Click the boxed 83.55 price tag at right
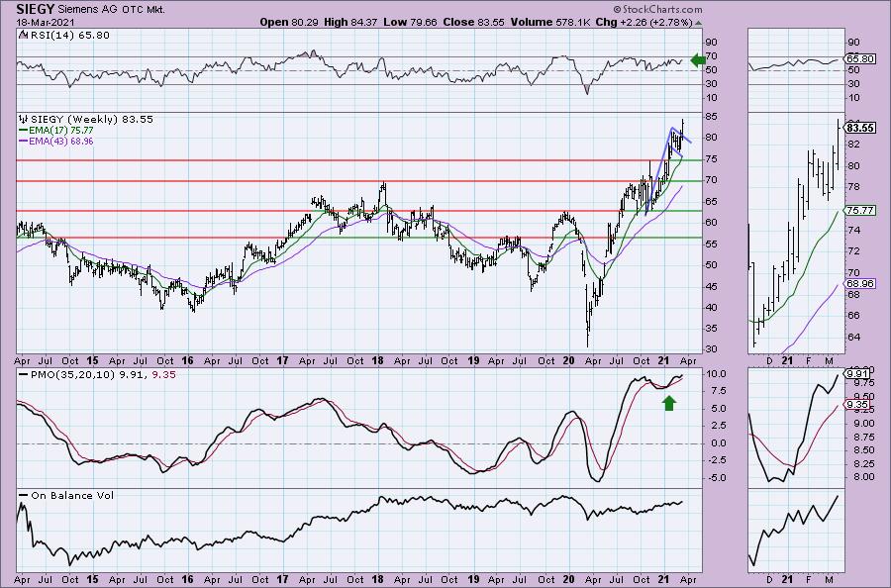 click(860, 128)
